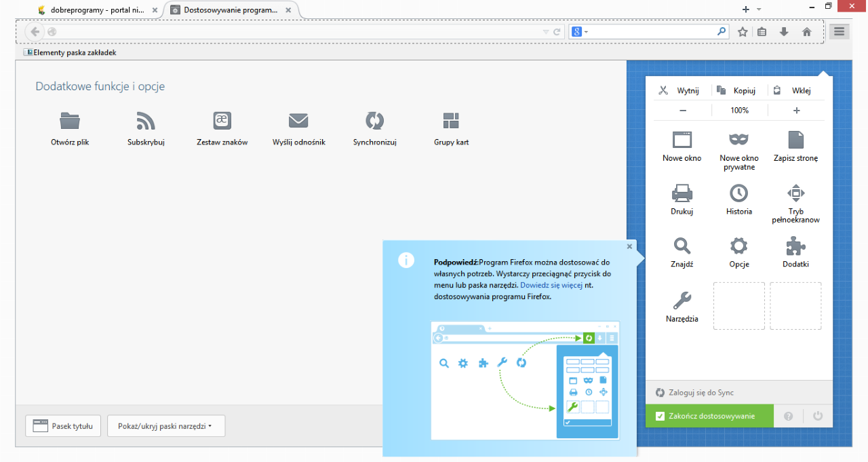Screen dimensions: 868x462
Task: Select the Zestaw znaków icon
Action: 222,119
